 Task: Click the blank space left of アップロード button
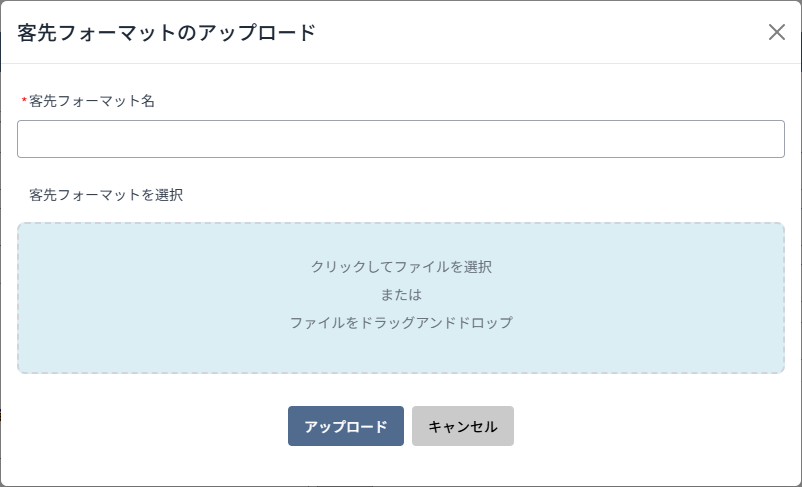(x=150, y=426)
